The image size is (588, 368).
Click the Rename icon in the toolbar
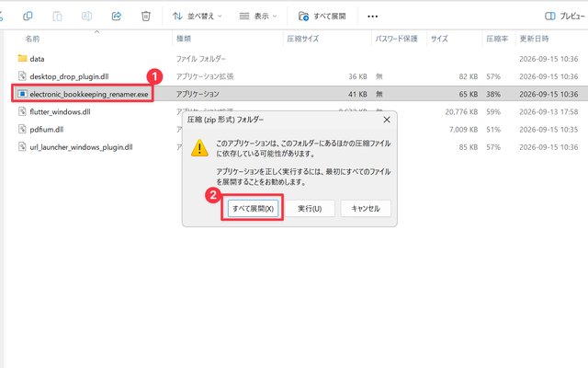(86, 16)
